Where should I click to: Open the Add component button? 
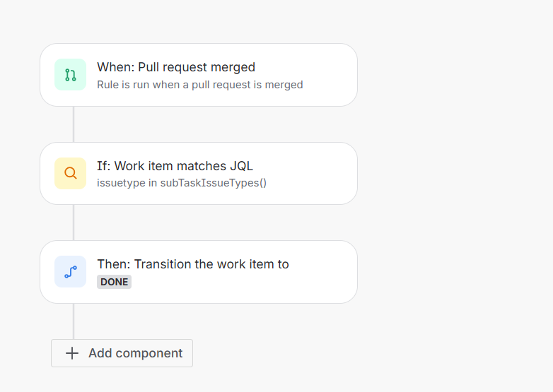pyautogui.click(x=122, y=353)
